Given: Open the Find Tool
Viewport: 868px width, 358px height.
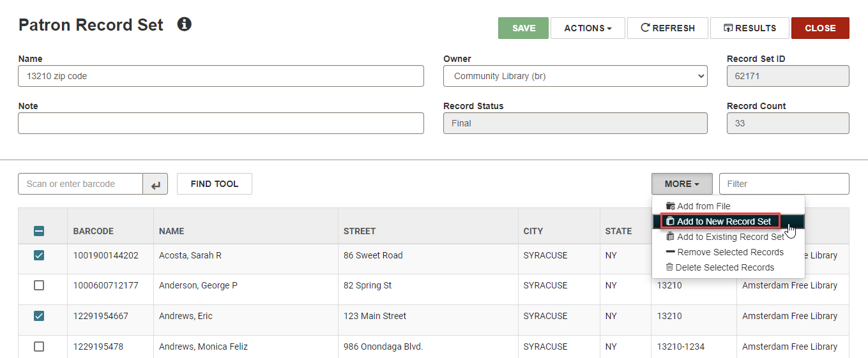Looking at the screenshot, I should click(x=215, y=184).
